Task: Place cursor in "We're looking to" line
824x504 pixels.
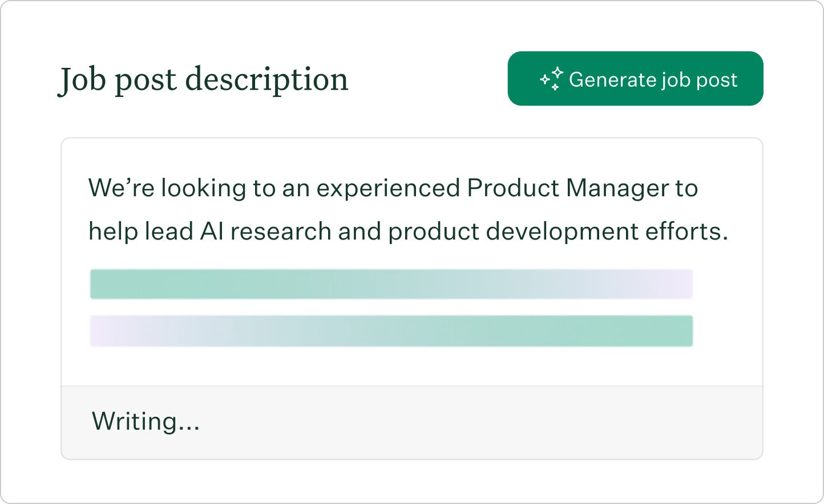Action: 393,188
